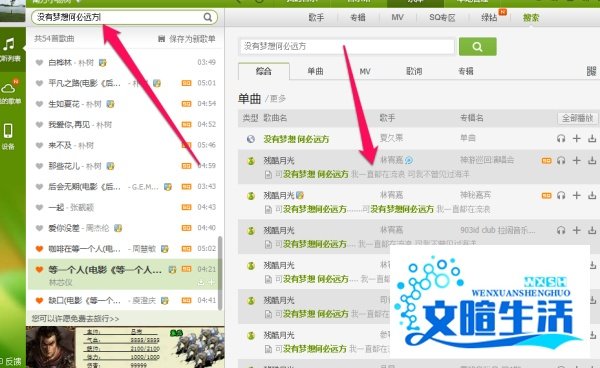The image size is (600, 368).
Task: Click the green search button
Action: click(x=478, y=47)
